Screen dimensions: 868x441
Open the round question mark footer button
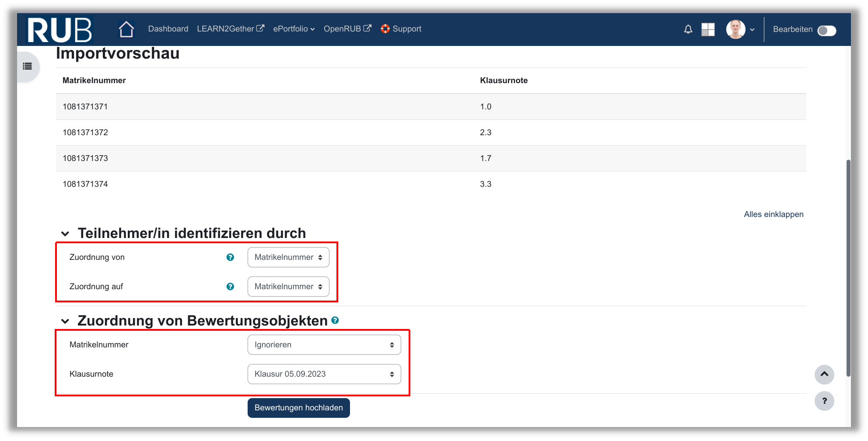tap(824, 401)
